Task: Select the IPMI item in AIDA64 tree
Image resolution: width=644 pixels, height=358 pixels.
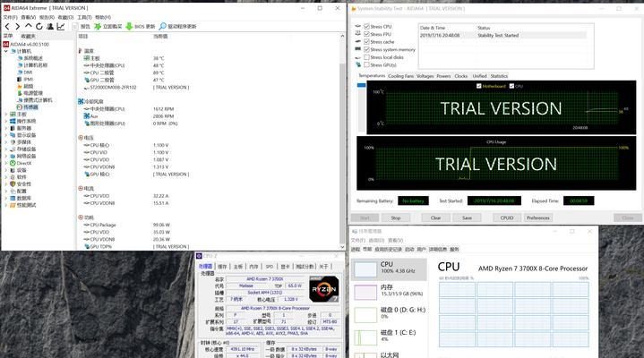Action: coord(25,80)
